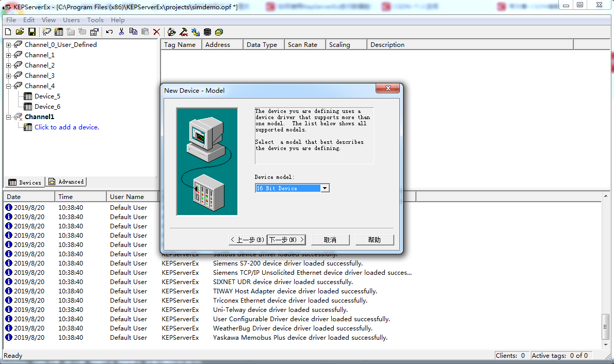Click the Cut scissors icon
This screenshot has height=364, width=614.
121,32
